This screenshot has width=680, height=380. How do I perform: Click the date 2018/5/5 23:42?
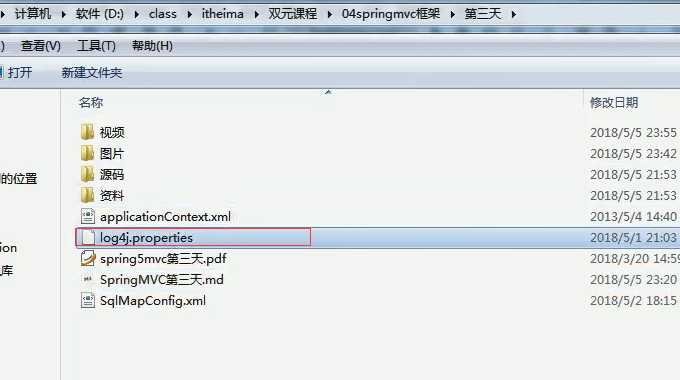633,154
